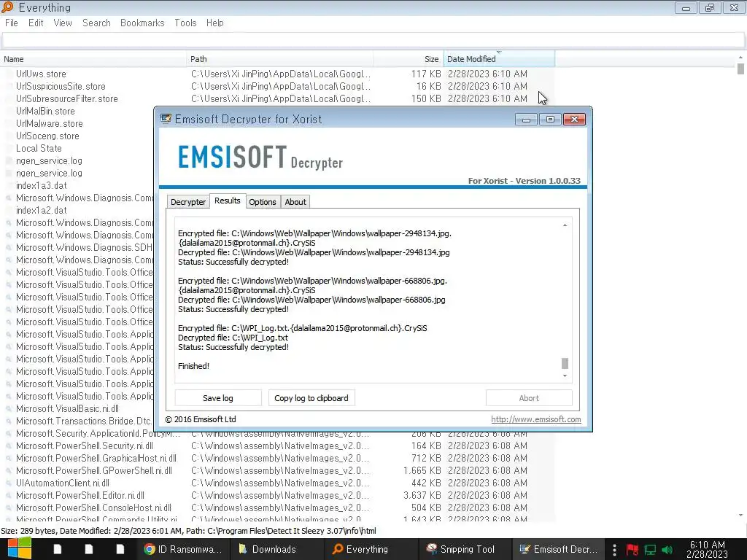Click the log scrollbar down arrow

click(x=565, y=376)
